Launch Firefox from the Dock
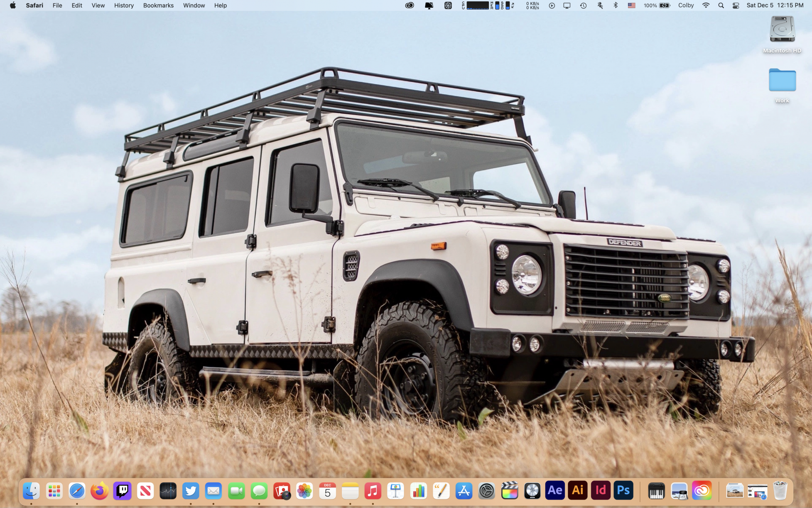Viewport: 812px width, 508px height. click(x=99, y=491)
